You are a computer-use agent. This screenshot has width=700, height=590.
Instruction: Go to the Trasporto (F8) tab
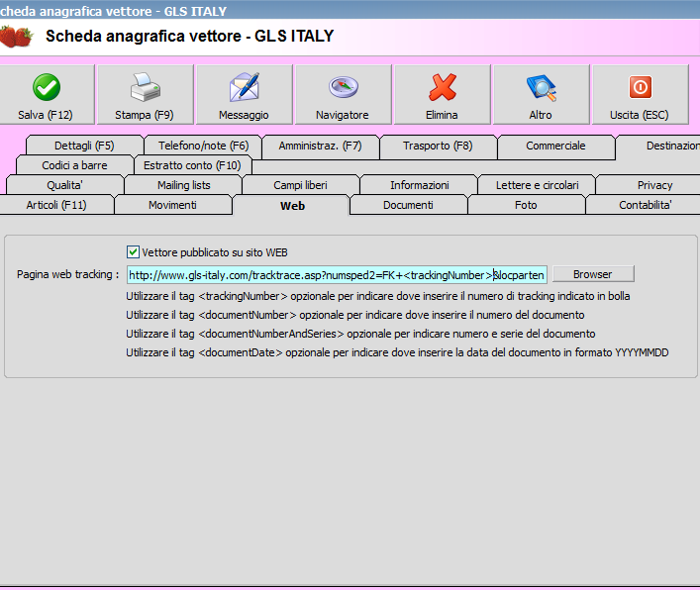[x=438, y=146]
